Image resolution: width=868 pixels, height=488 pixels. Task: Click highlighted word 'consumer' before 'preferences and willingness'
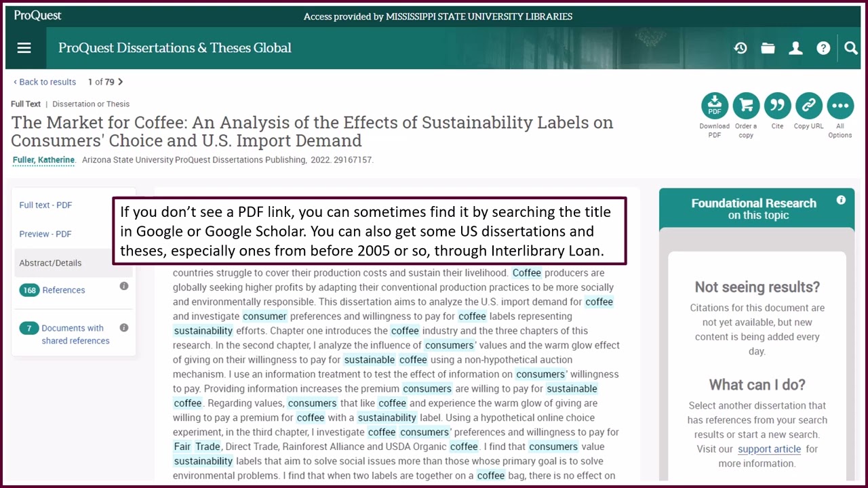[x=264, y=317]
